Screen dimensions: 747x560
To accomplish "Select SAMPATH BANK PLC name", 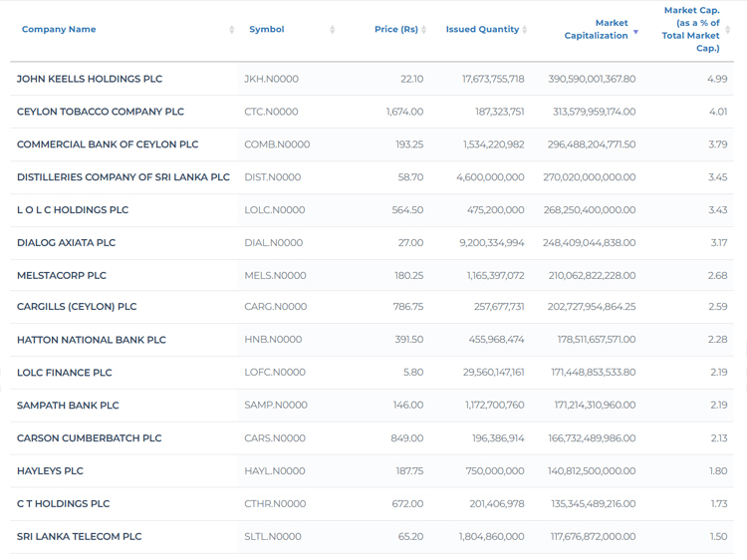I will [68, 406].
